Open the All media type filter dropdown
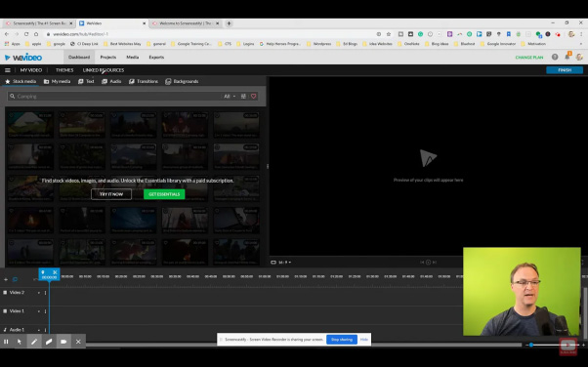588x368 pixels. click(x=230, y=97)
